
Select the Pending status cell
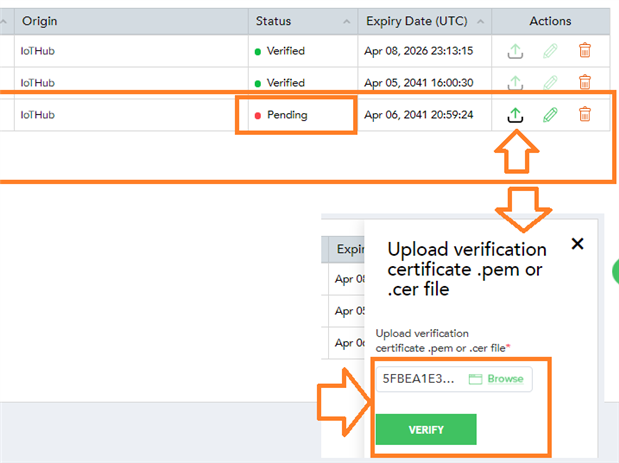(286, 115)
